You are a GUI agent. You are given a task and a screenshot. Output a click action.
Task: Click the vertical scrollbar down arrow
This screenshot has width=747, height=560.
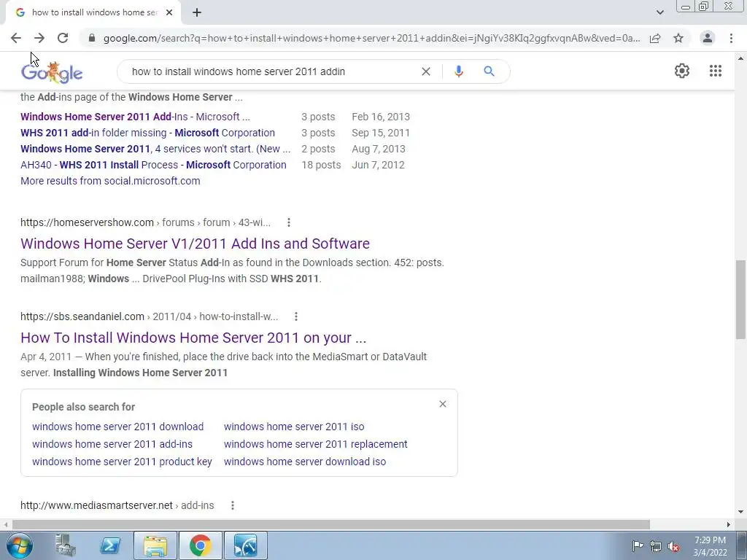(x=741, y=513)
